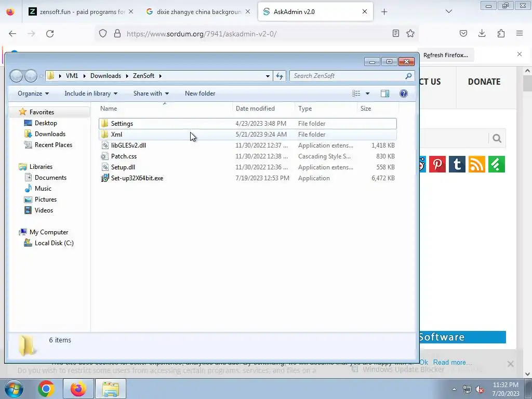Open Explorer help icon
The height and width of the screenshot is (399, 532).
[403, 94]
